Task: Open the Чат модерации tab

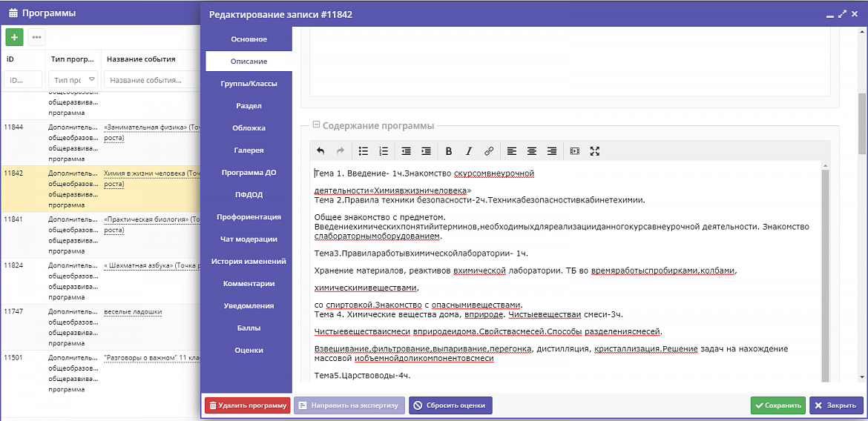Action: 249,239
